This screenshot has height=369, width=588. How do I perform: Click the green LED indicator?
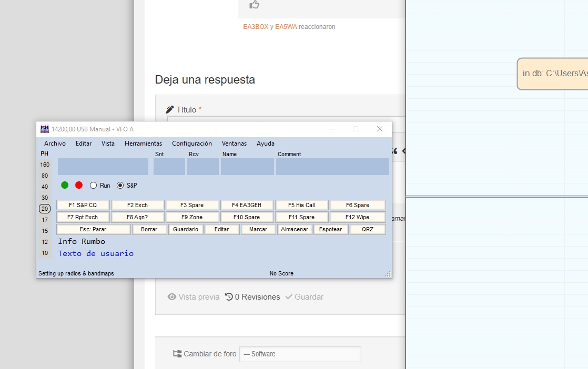coord(65,185)
